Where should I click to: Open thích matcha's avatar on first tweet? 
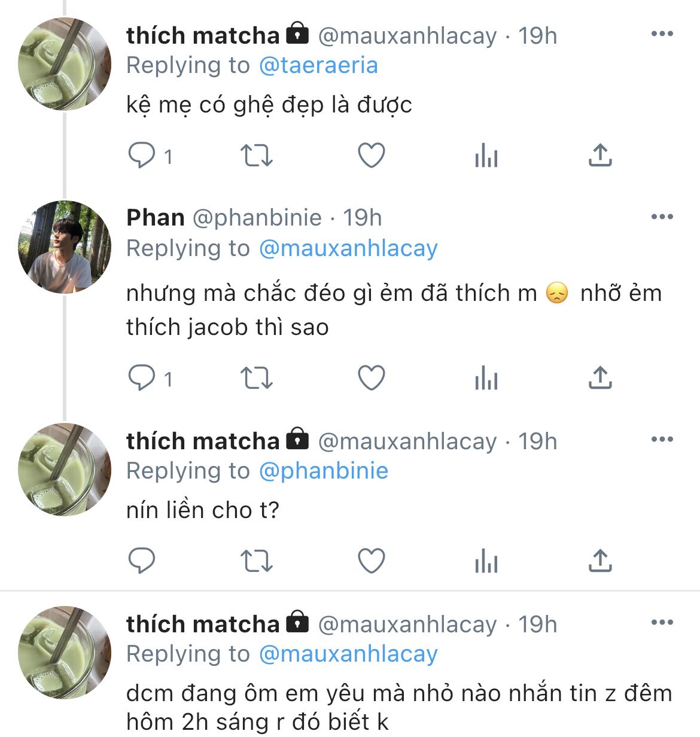[x=65, y=64]
